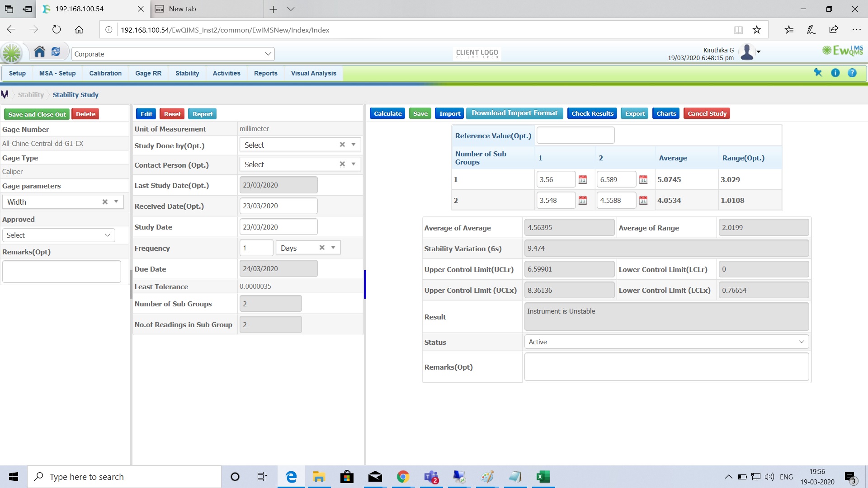Screen dimensions: 868x488
Task: Expand the Contact Person dropdown arrow
Action: click(x=354, y=164)
